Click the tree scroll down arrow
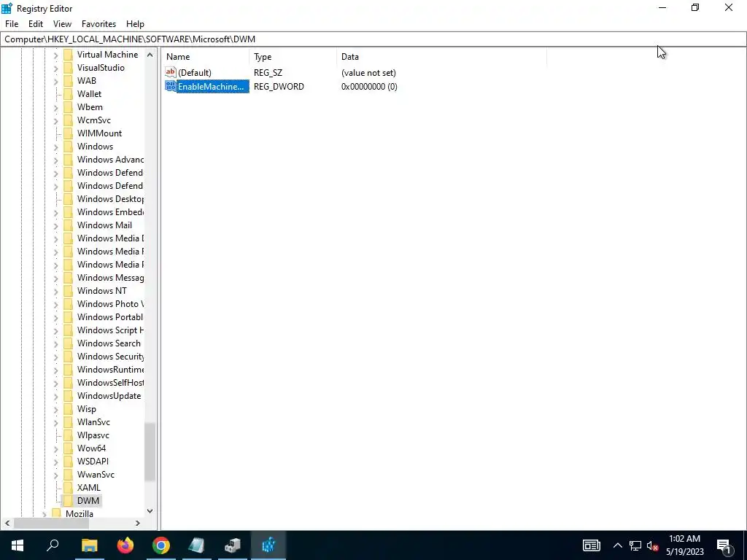Image resolution: width=747 pixels, height=560 pixels. pos(150,511)
